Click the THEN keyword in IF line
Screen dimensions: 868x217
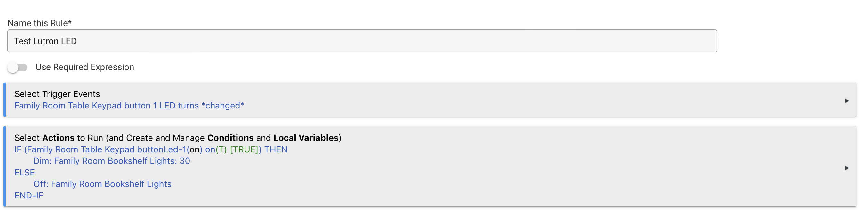[276, 149]
